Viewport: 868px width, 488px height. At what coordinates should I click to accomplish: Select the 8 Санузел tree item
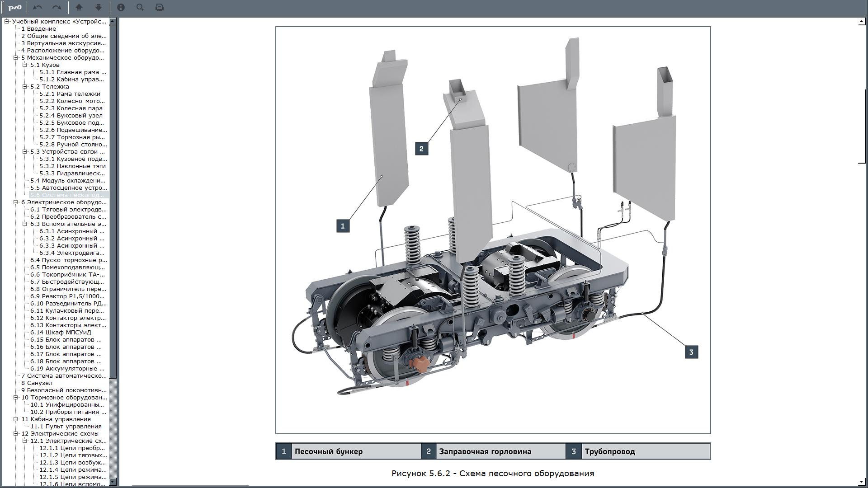[37, 383]
